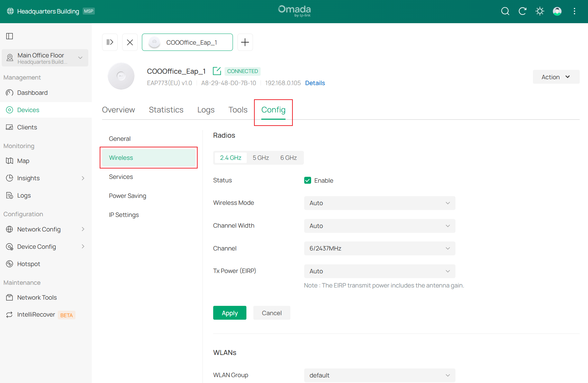Expand the Action dropdown button

click(556, 77)
